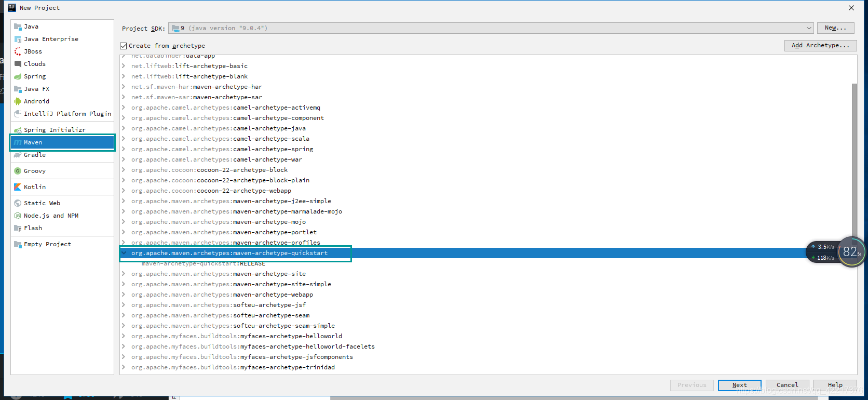Select Kotlin project type
868x400 pixels.
click(x=62, y=187)
